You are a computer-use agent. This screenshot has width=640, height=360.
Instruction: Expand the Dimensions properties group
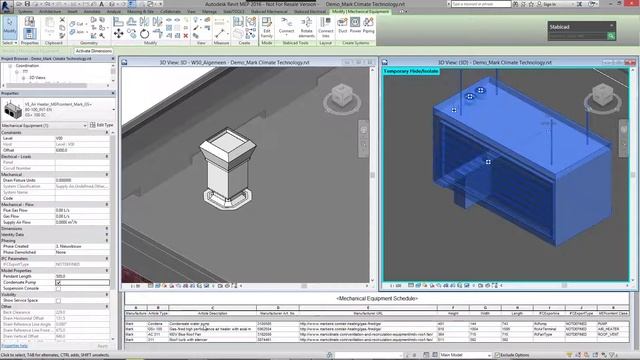click(107, 229)
